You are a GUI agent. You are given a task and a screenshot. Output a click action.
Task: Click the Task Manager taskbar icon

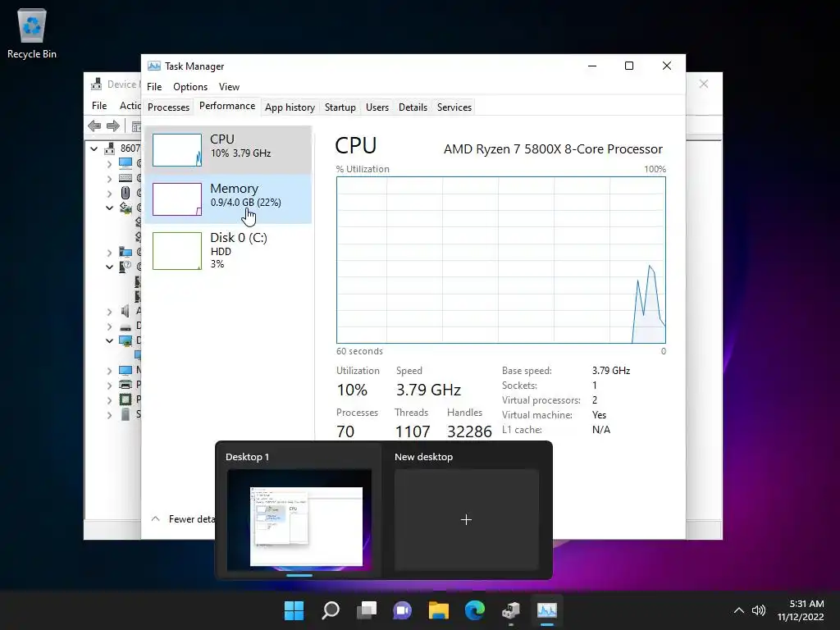[x=547, y=610]
